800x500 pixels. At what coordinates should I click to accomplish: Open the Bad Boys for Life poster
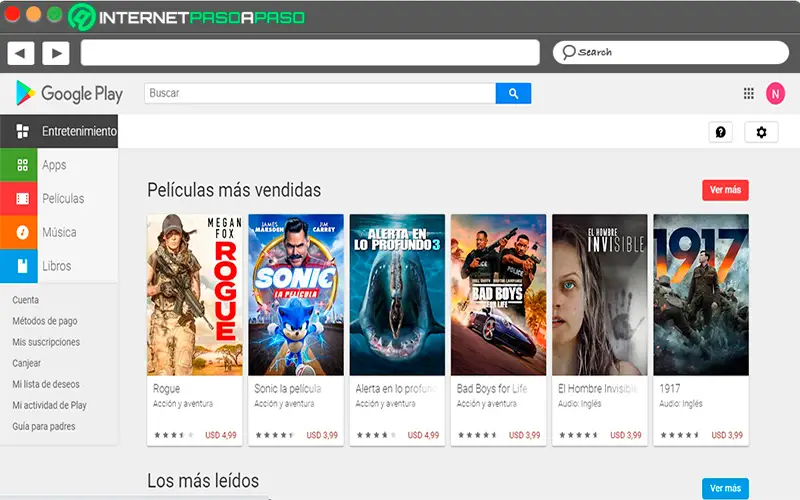click(x=498, y=295)
